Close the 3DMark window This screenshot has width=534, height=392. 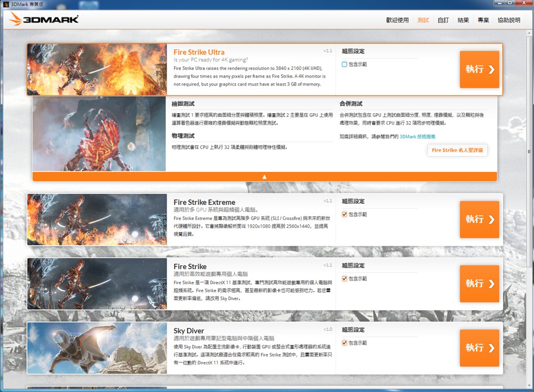pyautogui.click(x=524, y=3)
